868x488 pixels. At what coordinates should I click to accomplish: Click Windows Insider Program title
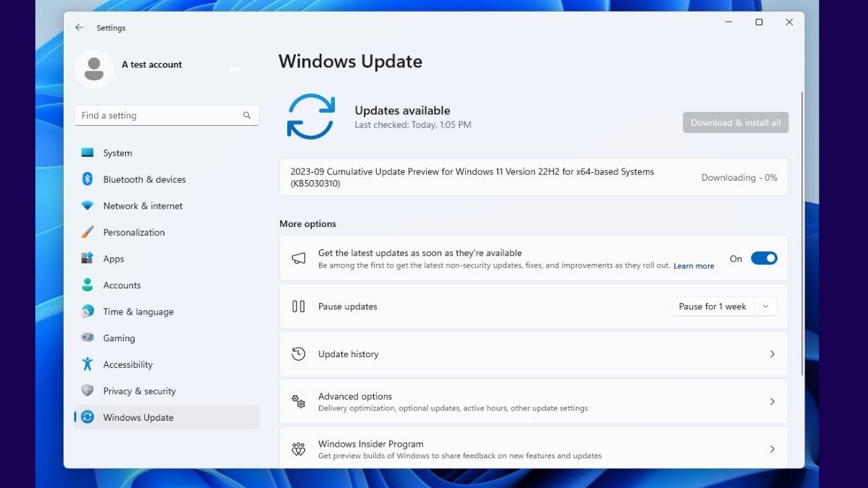click(x=371, y=444)
